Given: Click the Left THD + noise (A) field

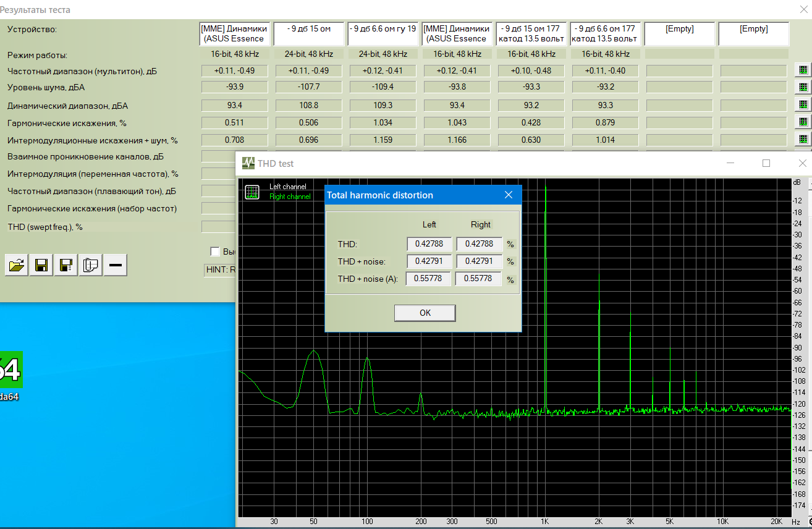Looking at the screenshot, I should pos(428,279).
